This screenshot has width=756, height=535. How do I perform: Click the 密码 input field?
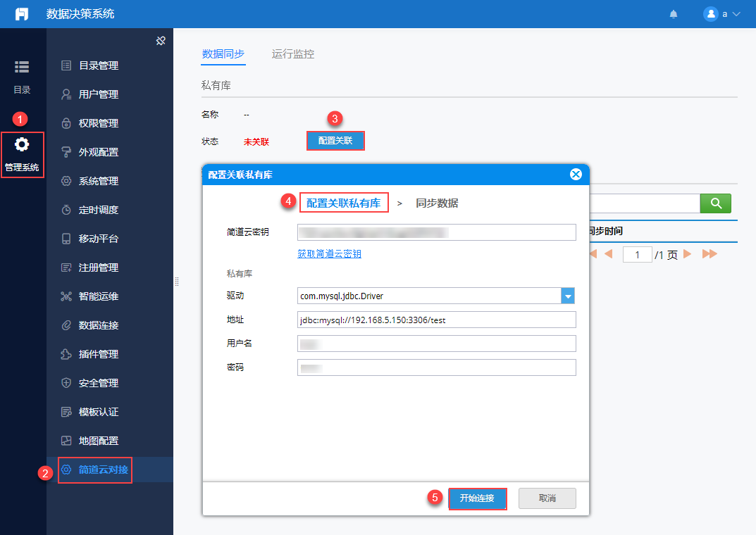coord(436,367)
